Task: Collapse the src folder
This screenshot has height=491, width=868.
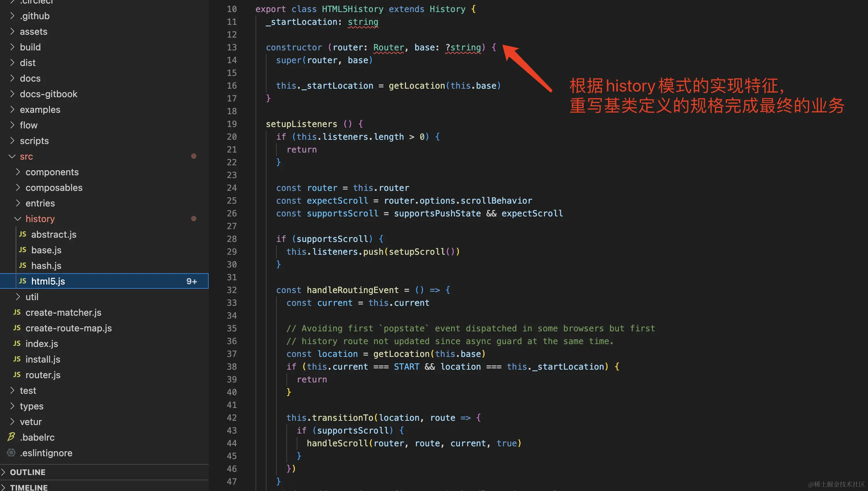Action: click(x=26, y=156)
